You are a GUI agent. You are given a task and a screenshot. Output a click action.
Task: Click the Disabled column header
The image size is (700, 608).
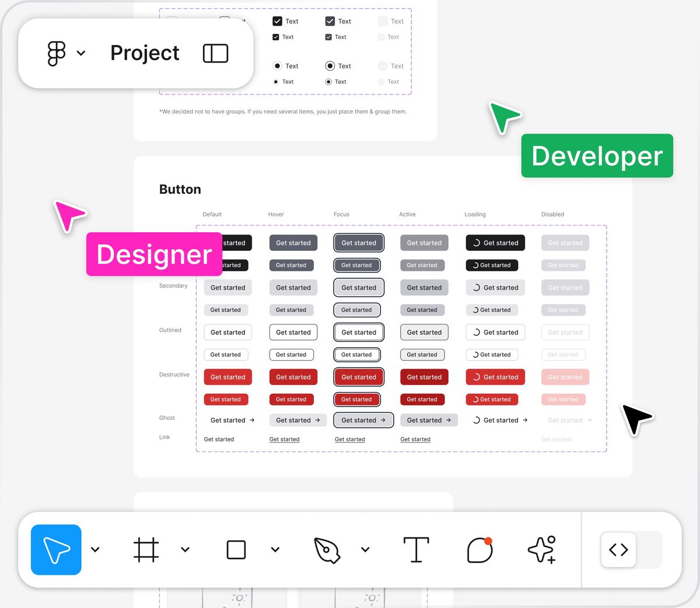pyautogui.click(x=552, y=214)
